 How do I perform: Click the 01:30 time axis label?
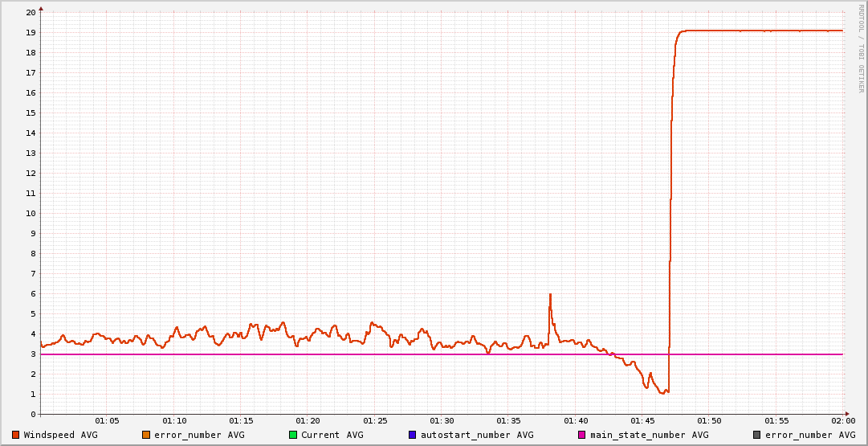click(442, 421)
